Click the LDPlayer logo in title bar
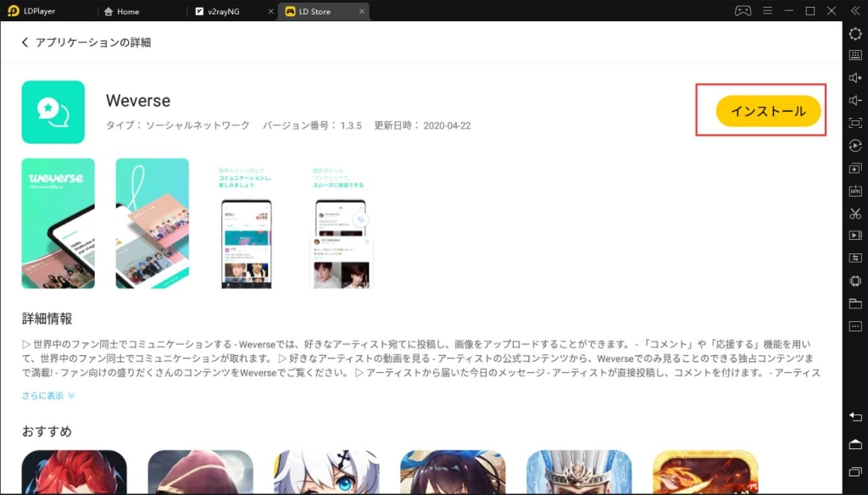Screen dimensions: 868x495 [14, 11]
